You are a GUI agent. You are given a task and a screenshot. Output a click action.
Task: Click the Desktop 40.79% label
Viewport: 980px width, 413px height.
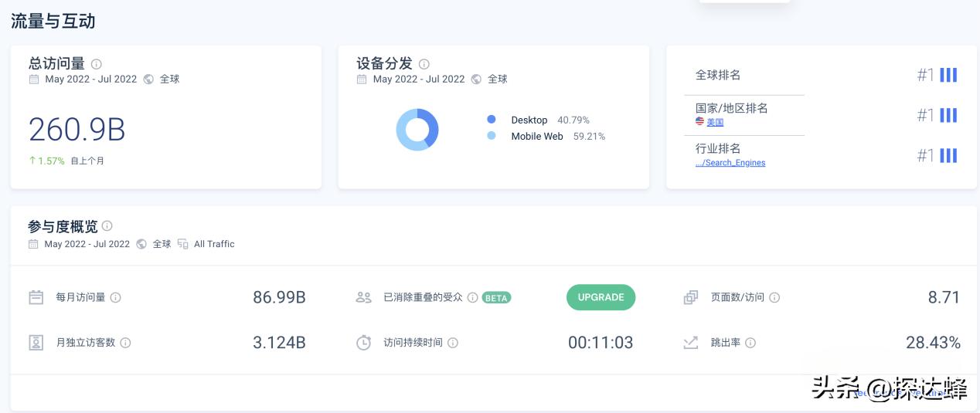[x=550, y=120]
